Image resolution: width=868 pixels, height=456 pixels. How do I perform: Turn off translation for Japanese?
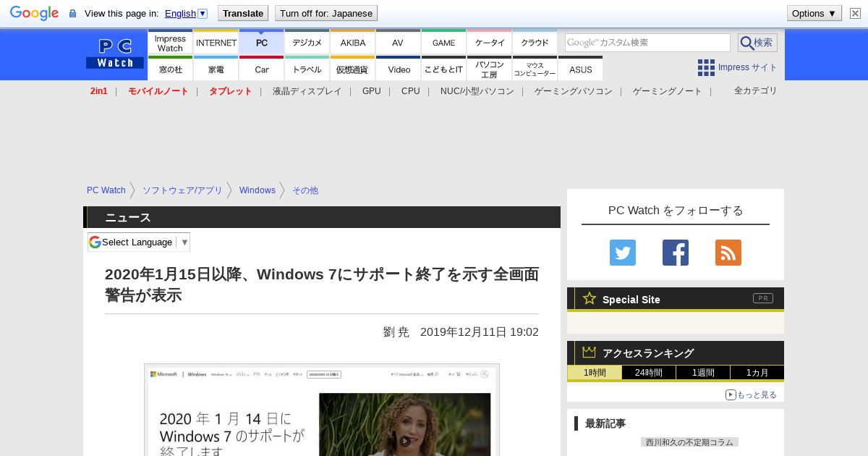[x=326, y=13]
